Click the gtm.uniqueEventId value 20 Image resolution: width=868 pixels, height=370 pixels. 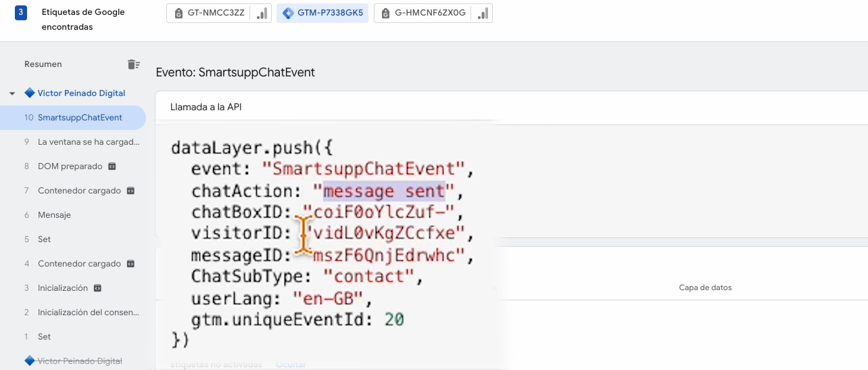click(394, 319)
